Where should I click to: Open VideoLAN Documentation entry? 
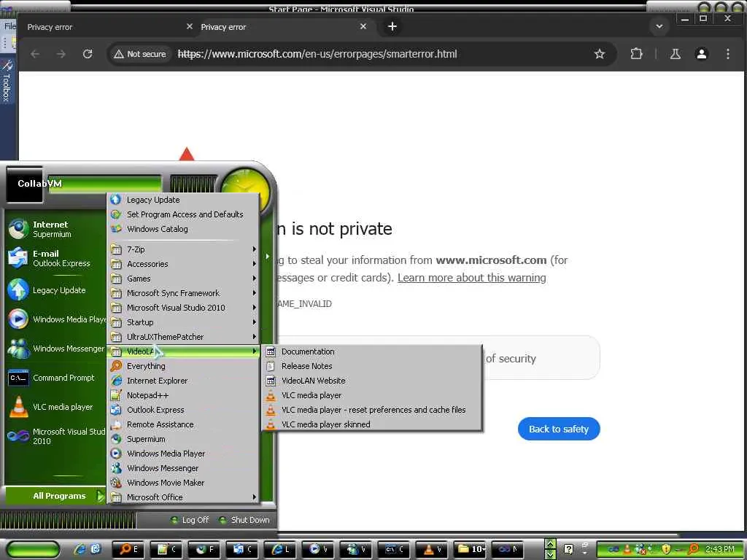[371, 351]
